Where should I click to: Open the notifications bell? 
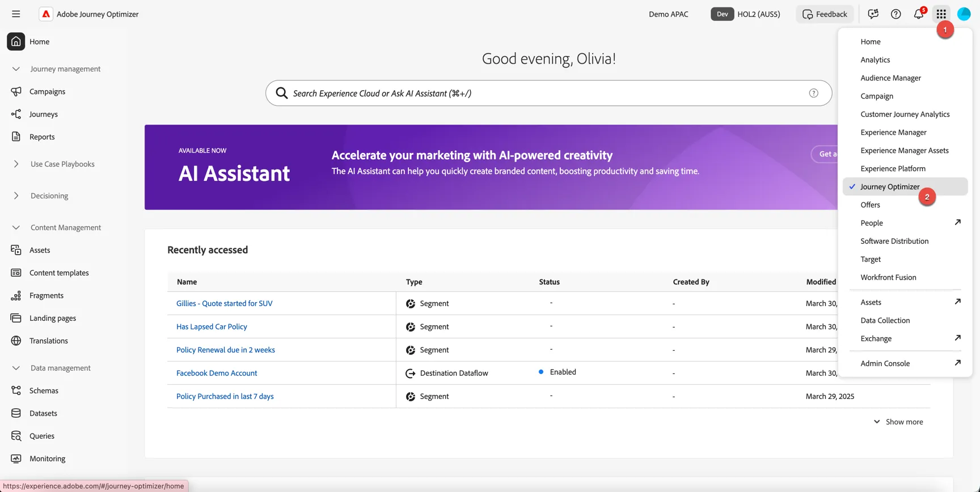tap(919, 14)
